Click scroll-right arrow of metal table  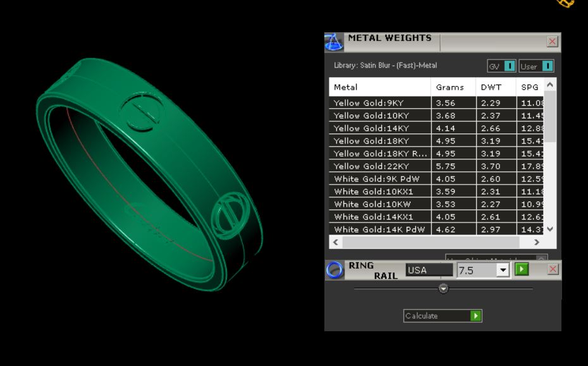(x=537, y=242)
